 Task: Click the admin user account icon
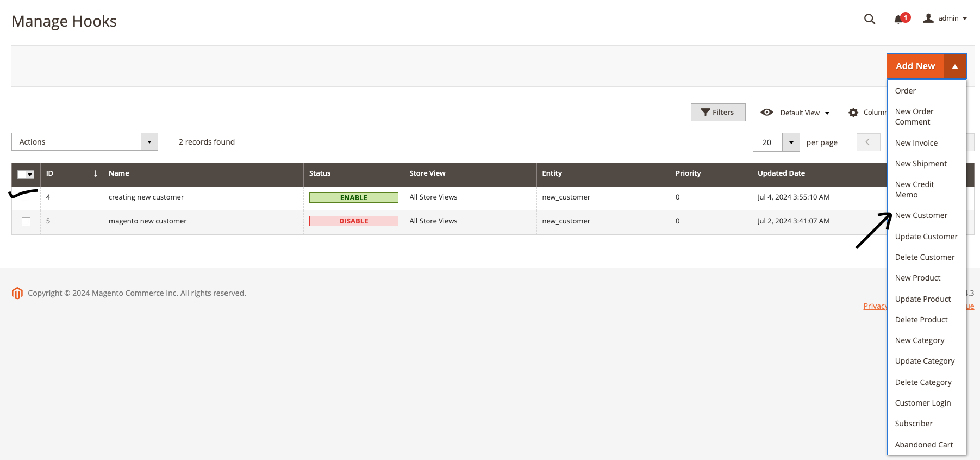[928, 18]
